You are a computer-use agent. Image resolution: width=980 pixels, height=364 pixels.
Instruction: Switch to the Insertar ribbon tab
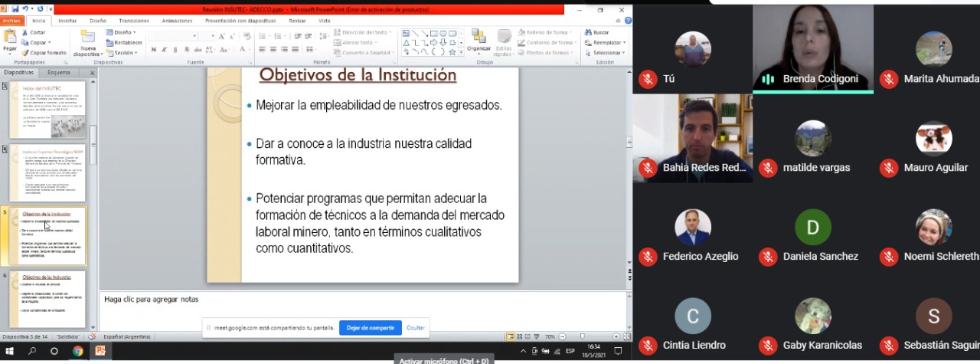pyautogui.click(x=67, y=21)
